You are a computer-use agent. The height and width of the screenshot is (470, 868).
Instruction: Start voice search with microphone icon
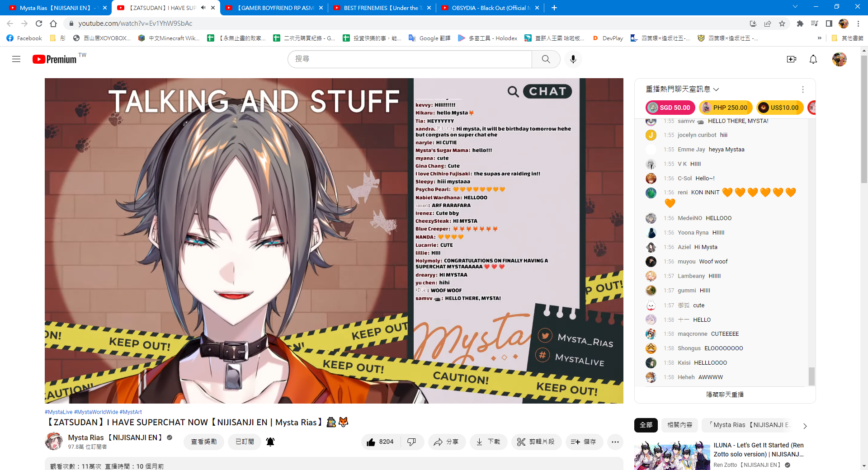[x=573, y=59]
